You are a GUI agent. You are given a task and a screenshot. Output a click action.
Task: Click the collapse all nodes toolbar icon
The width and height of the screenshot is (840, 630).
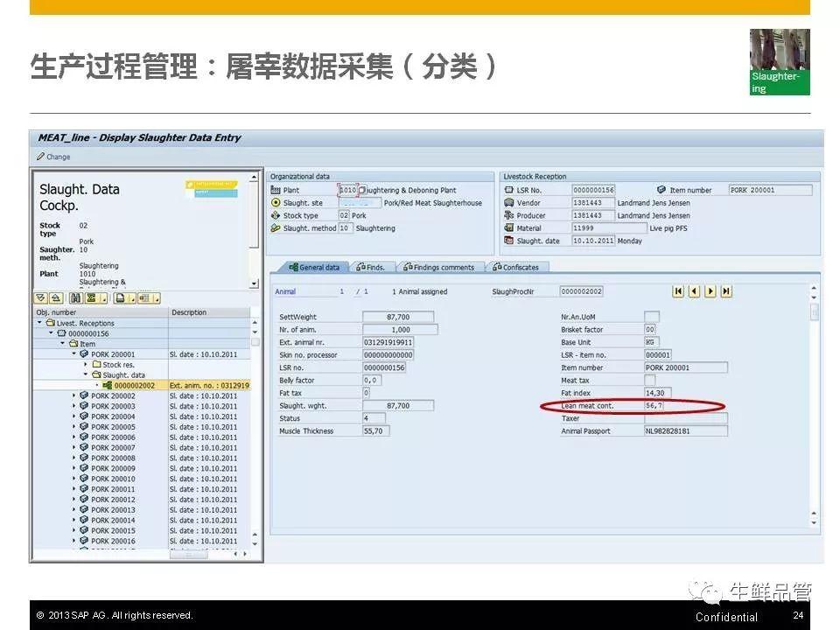pos(54,298)
